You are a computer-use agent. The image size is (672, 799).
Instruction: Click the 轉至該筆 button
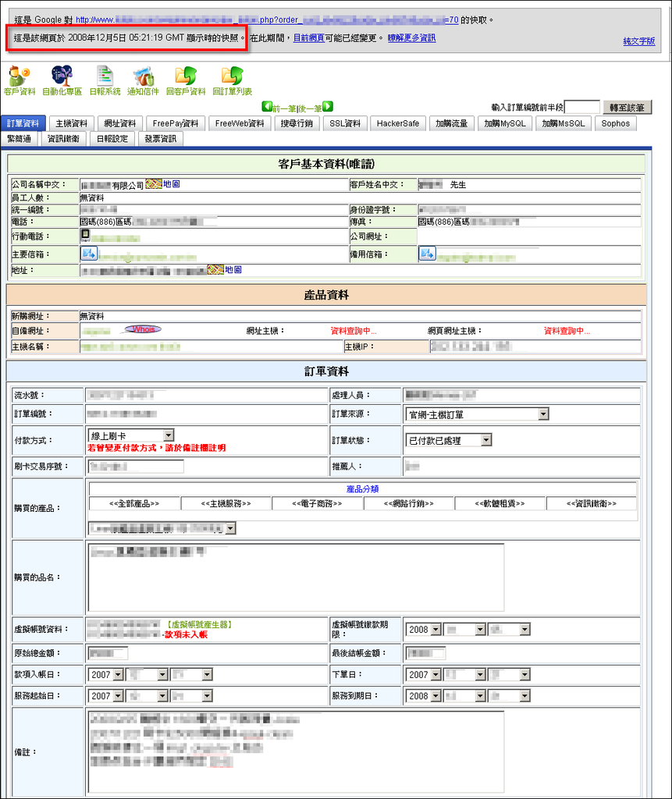point(628,108)
